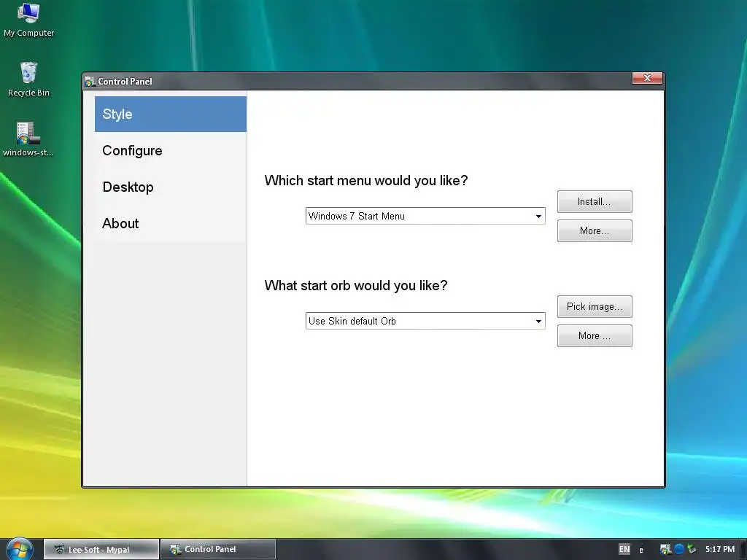The height and width of the screenshot is (560, 747).
Task: Click the start menu program tray icon
Action: tap(665, 549)
